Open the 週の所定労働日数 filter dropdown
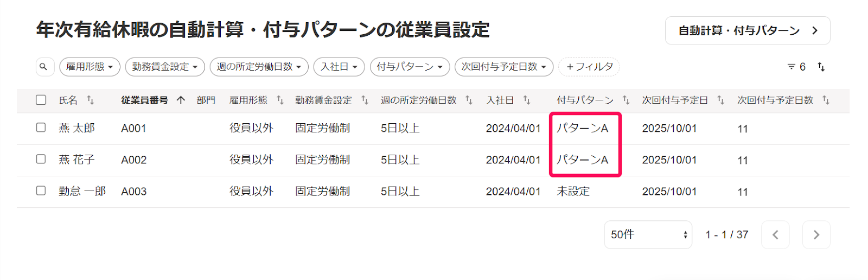The image size is (868, 280). coord(259,67)
